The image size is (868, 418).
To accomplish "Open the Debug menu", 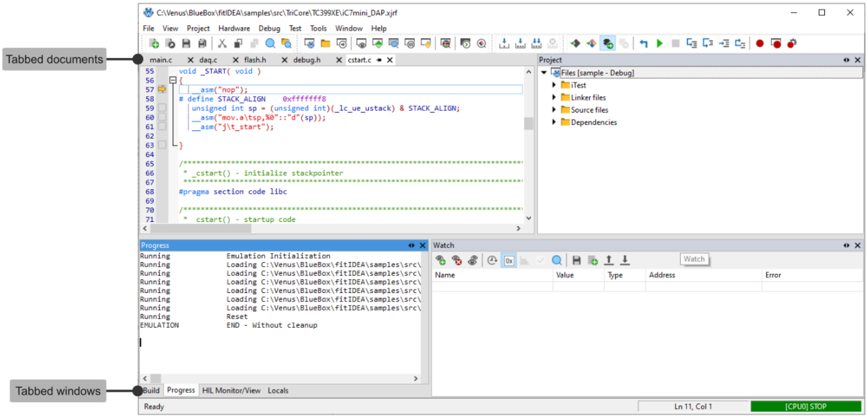I will click(x=269, y=28).
